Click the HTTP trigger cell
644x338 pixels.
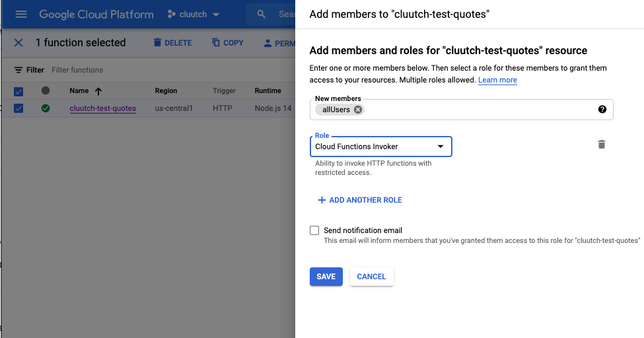click(223, 108)
